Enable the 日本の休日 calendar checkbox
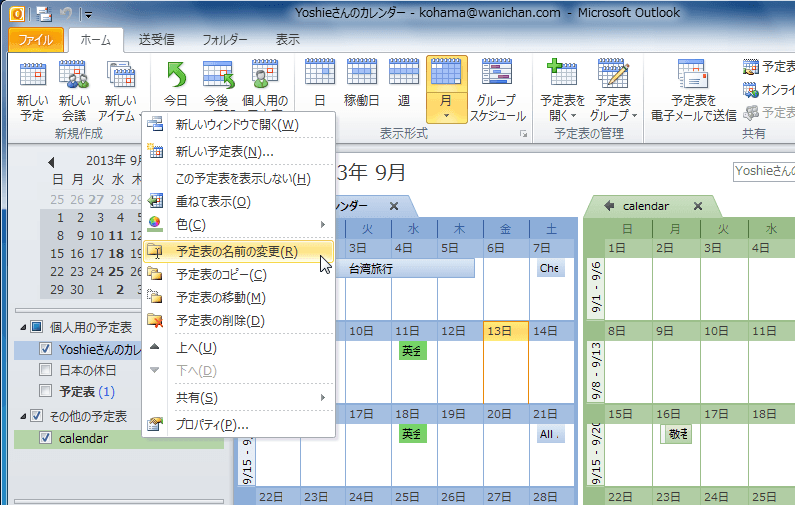Viewport: 795px width, 505px height. tap(46, 370)
